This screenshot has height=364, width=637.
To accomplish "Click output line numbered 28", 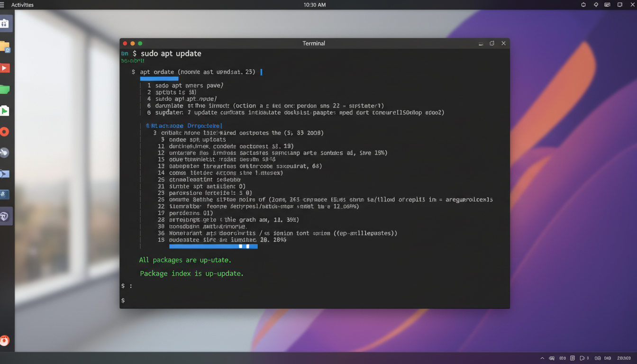I will click(x=228, y=220).
